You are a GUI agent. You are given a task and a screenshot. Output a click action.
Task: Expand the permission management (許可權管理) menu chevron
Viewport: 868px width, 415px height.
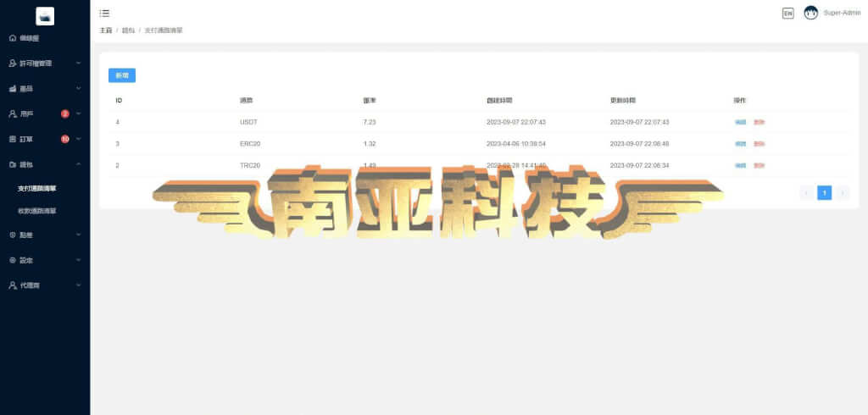click(x=79, y=64)
